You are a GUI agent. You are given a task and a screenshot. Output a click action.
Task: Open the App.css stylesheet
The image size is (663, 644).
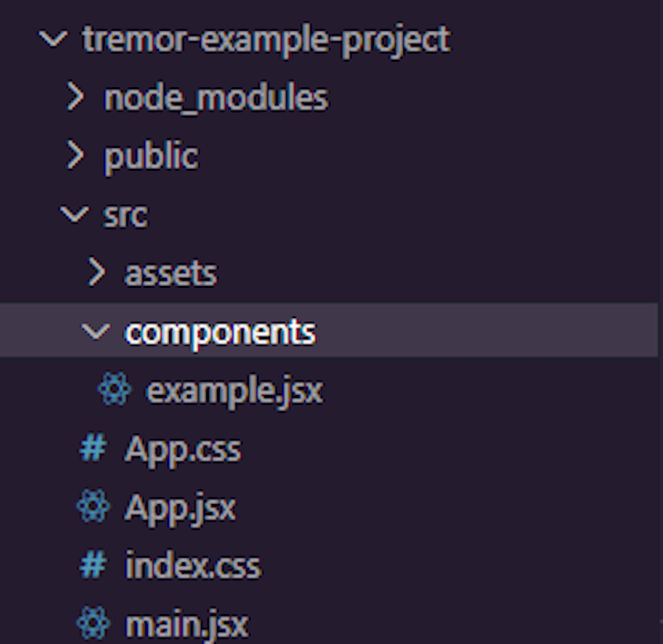183,449
